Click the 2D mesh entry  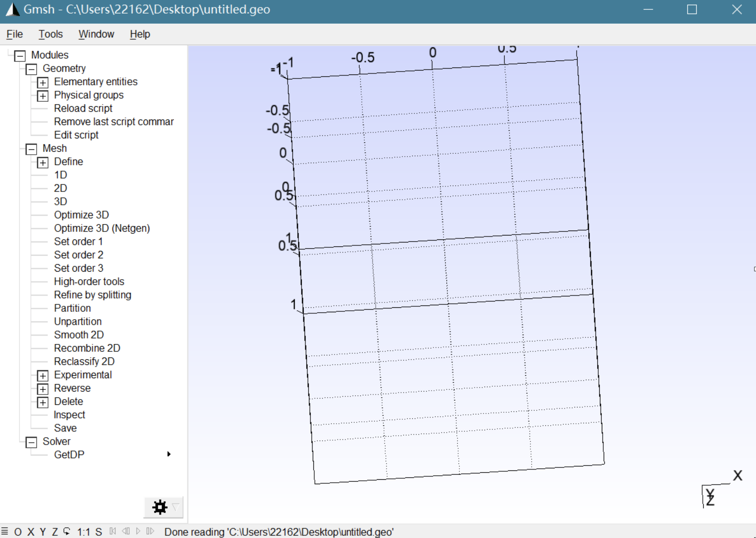pyautogui.click(x=60, y=188)
